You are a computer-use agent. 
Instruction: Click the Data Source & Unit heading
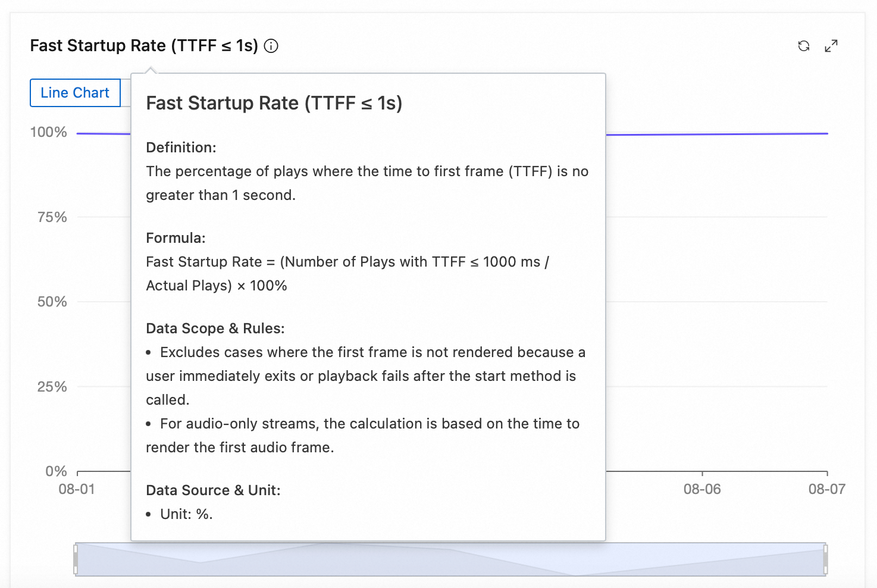(213, 490)
